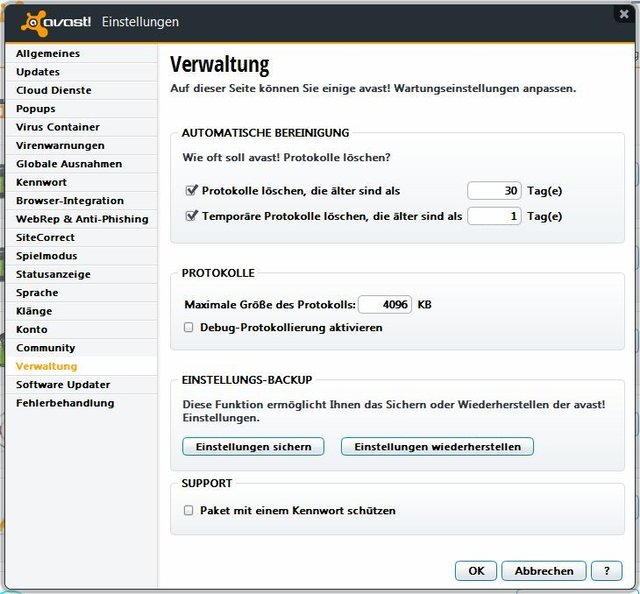Select Popups in the sidebar
The image size is (640, 594).
[82, 109]
